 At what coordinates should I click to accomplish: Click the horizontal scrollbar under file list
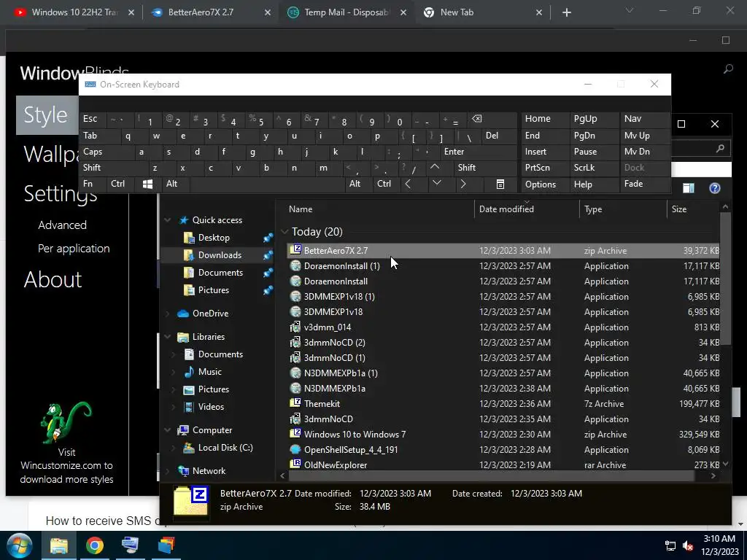point(491,475)
